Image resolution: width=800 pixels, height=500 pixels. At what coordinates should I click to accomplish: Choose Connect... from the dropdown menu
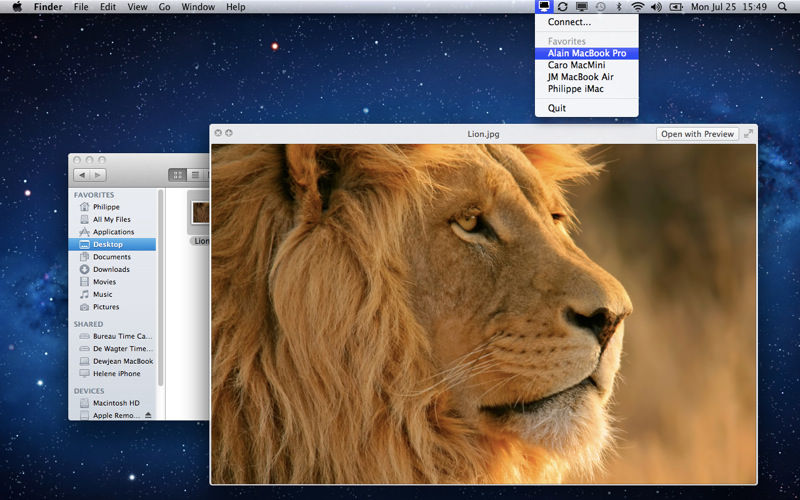pyautogui.click(x=587, y=22)
